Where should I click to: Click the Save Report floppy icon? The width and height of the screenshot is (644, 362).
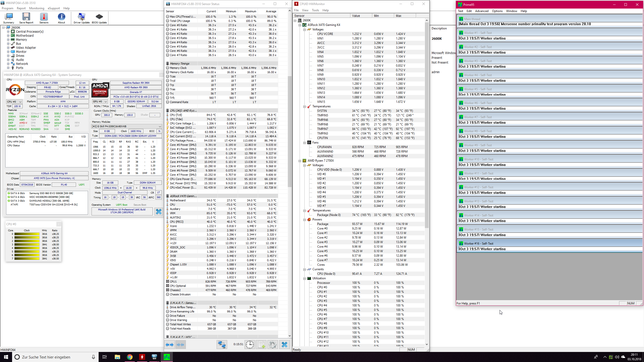26,18
